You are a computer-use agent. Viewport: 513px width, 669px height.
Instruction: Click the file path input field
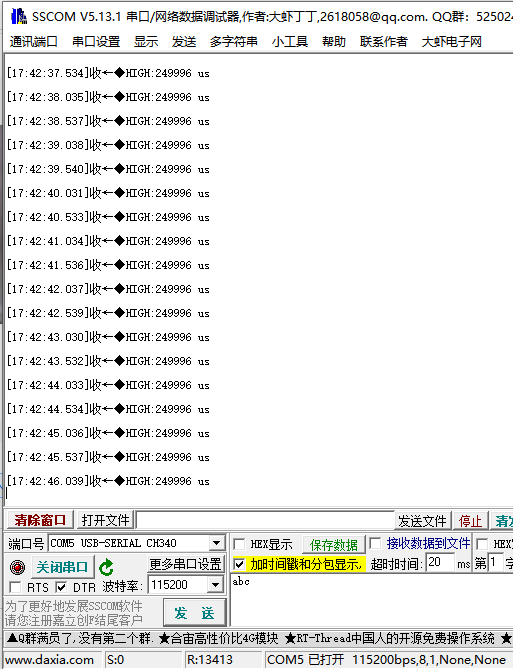(x=265, y=520)
